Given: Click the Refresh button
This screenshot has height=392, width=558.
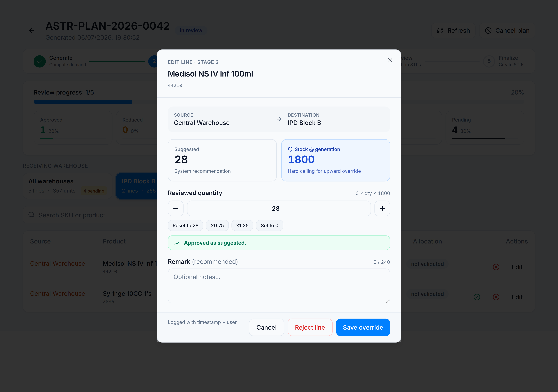Looking at the screenshot, I should (453, 31).
